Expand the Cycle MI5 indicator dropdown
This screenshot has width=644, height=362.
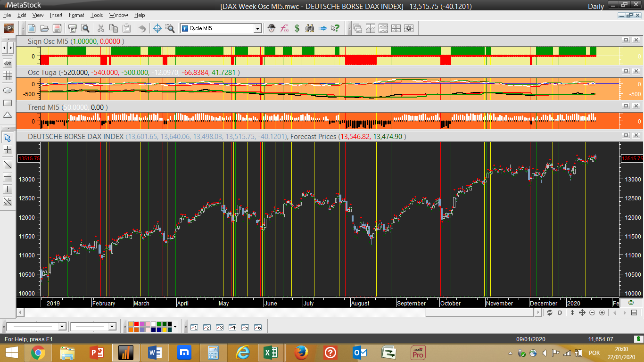tap(257, 28)
